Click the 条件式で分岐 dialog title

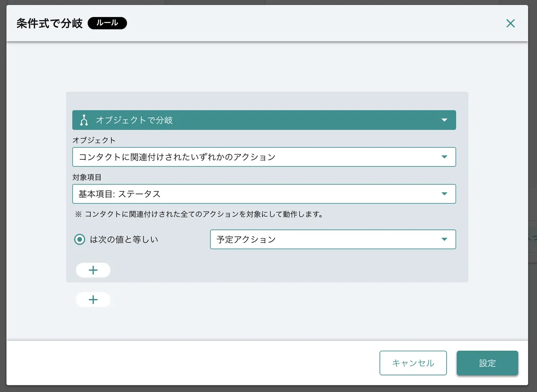(50, 23)
